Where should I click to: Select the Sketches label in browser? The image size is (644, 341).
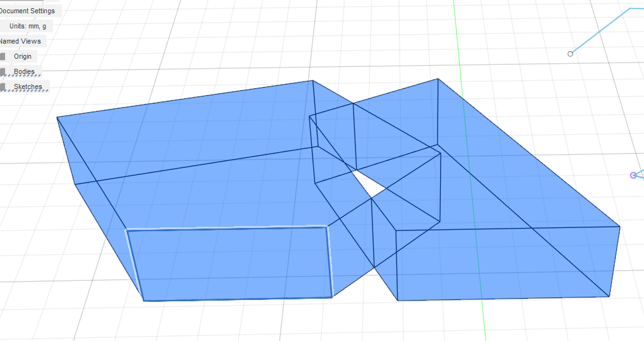coord(28,87)
